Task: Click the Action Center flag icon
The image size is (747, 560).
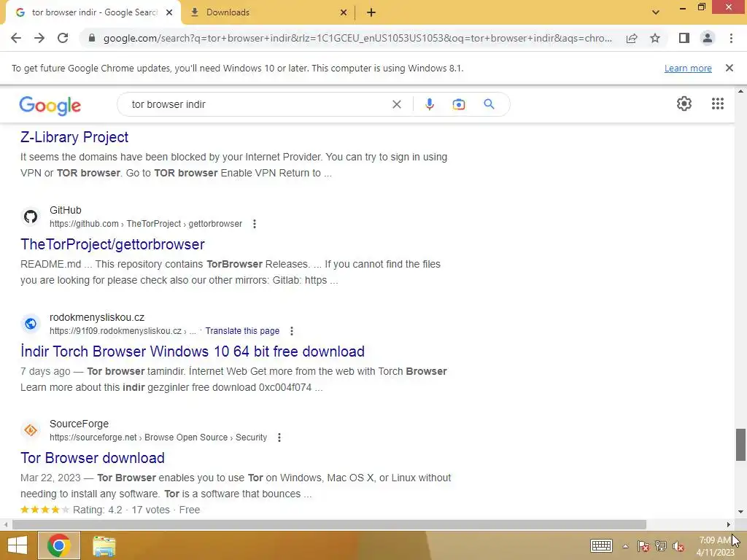Action: point(643,546)
